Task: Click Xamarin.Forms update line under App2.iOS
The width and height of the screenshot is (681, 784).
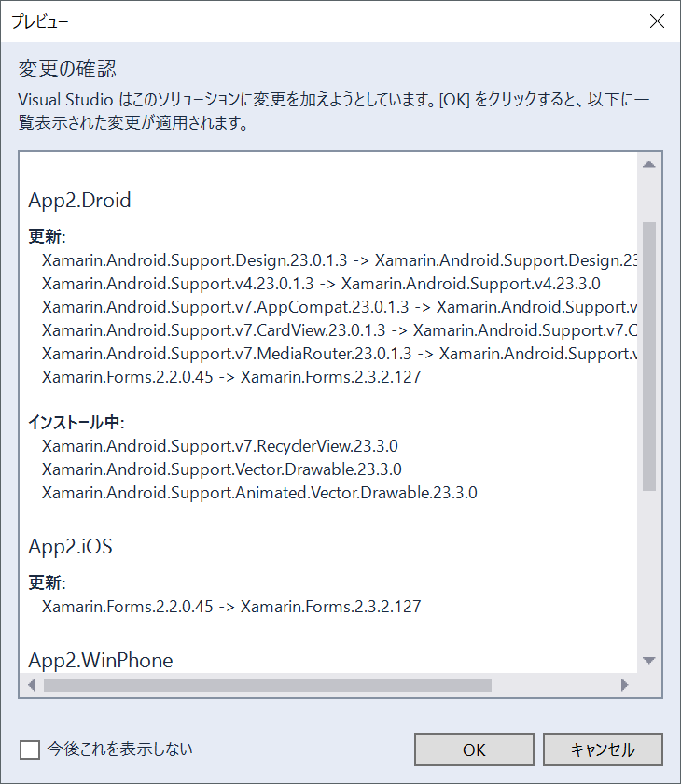Action: [x=231, y=606]
